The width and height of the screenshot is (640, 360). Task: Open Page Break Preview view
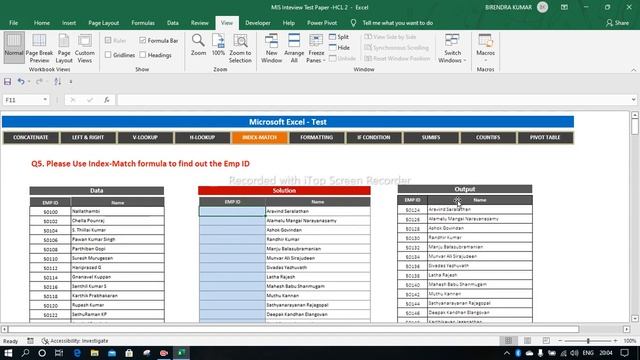pos(39,48)
